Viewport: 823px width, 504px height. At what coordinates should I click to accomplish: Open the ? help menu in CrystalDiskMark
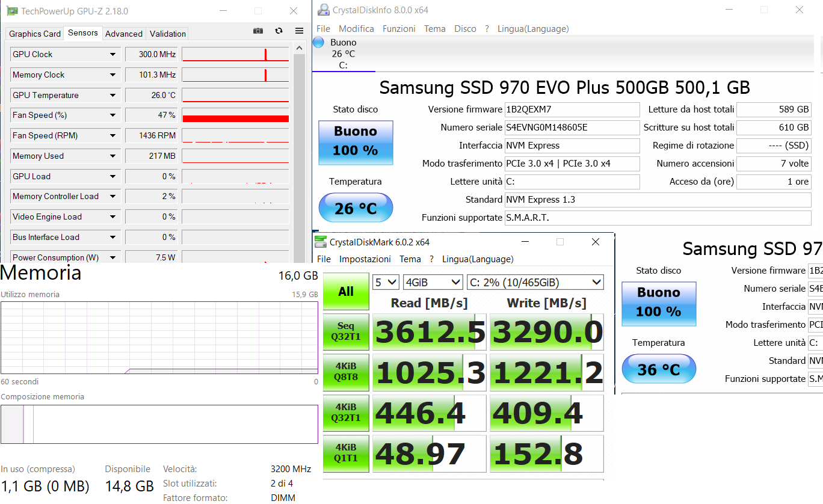tap(431, 259)
